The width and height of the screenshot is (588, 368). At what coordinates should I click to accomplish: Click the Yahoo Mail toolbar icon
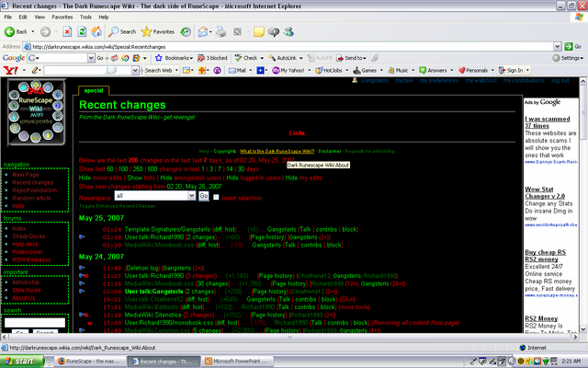click(237, 70)
